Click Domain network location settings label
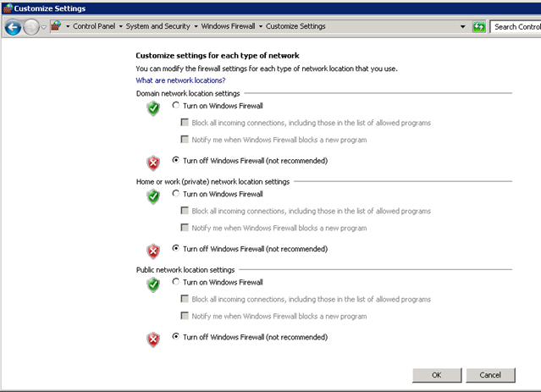 coord(188,93)
